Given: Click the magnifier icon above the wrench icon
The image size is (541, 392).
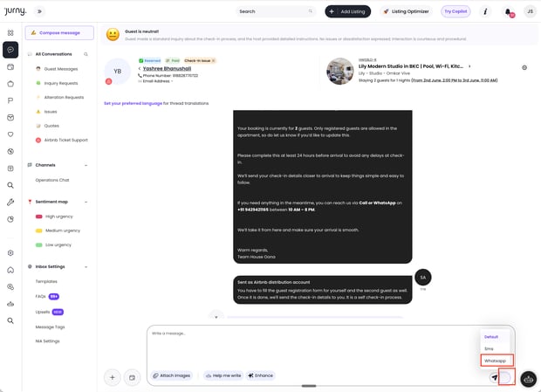Looking at the screenshot, I should [10, 185].
